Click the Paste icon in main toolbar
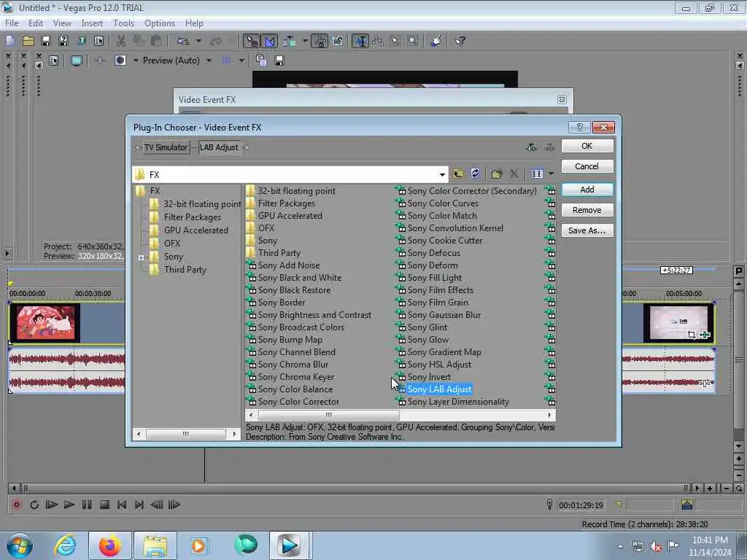 click(156, 41)
